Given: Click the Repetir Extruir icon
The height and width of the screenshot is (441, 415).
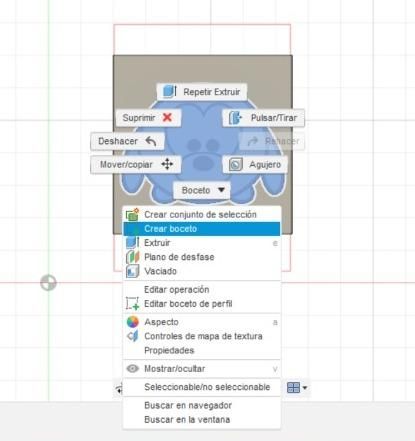Looking at the screenshot, I should coord(170,91).
